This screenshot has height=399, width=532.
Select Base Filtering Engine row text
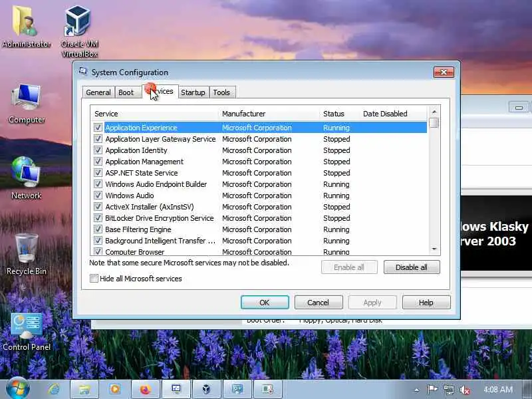(x=138, y=229)
